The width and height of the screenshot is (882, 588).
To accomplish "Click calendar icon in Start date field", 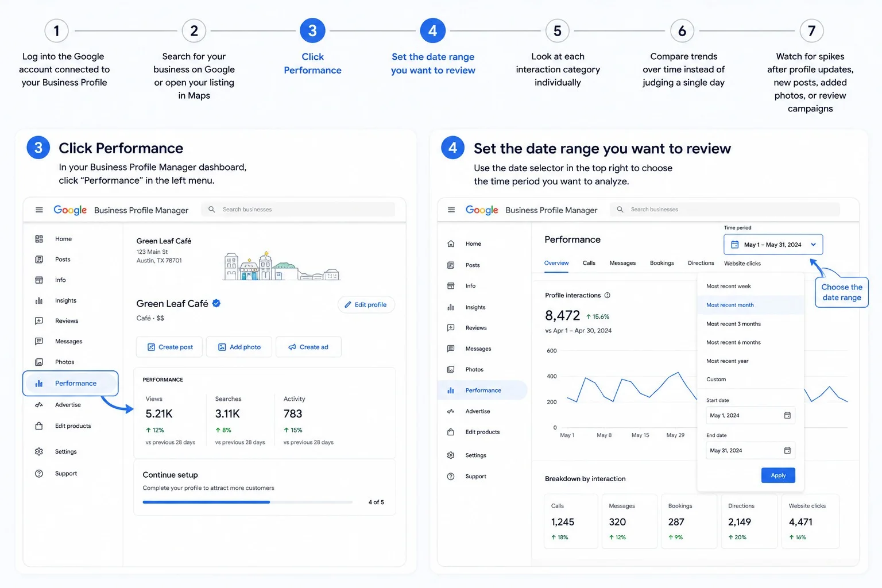I will tap(787, 415).
